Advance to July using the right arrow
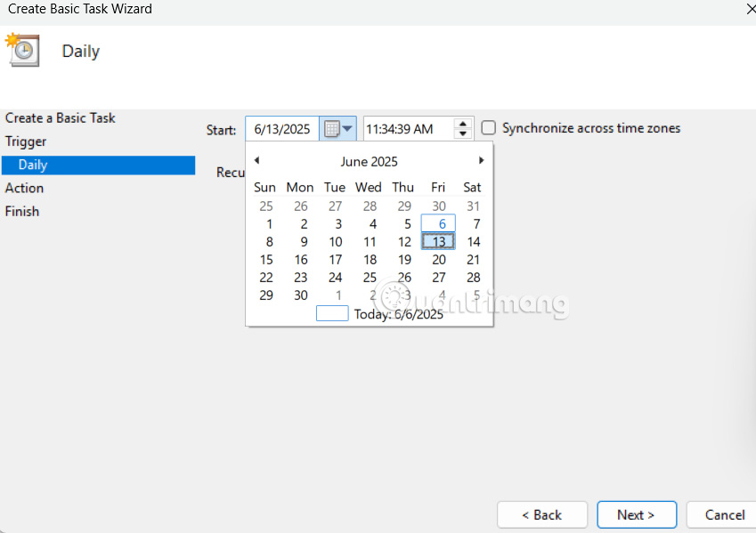The height and width of the screenshot is (533, 756). pyautogui.click(x=481, y=160)
